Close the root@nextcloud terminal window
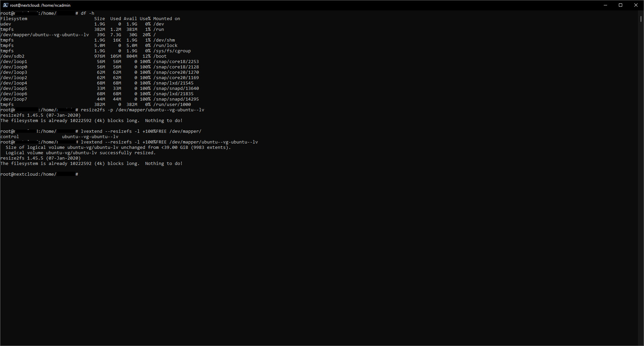This screenshot has width=644, height=346. coord(636,5)
